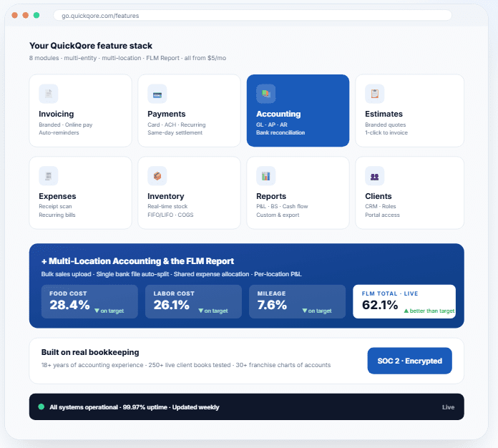Click the green maximize window dot
Screen dimensions: 498x448
[36, 15]
